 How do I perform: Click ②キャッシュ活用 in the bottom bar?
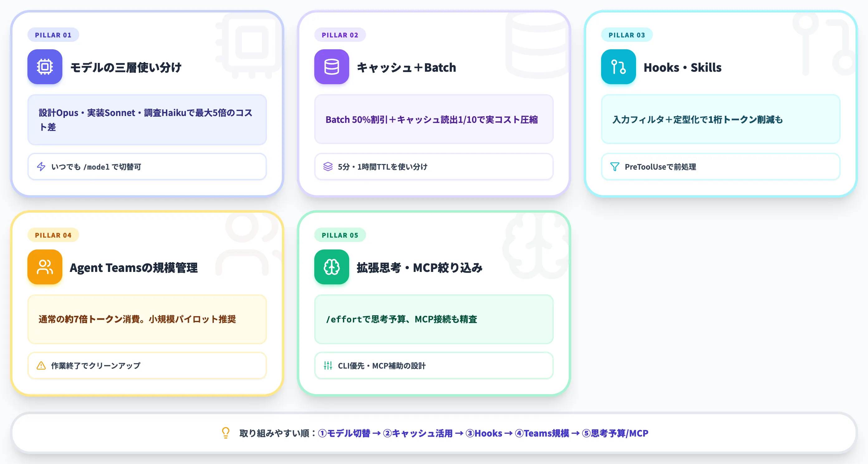point(418,433)
